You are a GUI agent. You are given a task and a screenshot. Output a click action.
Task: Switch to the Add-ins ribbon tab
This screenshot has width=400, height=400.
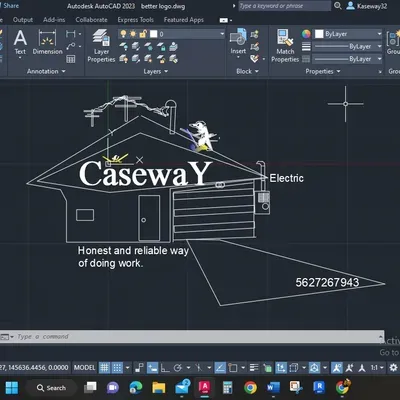54,20
